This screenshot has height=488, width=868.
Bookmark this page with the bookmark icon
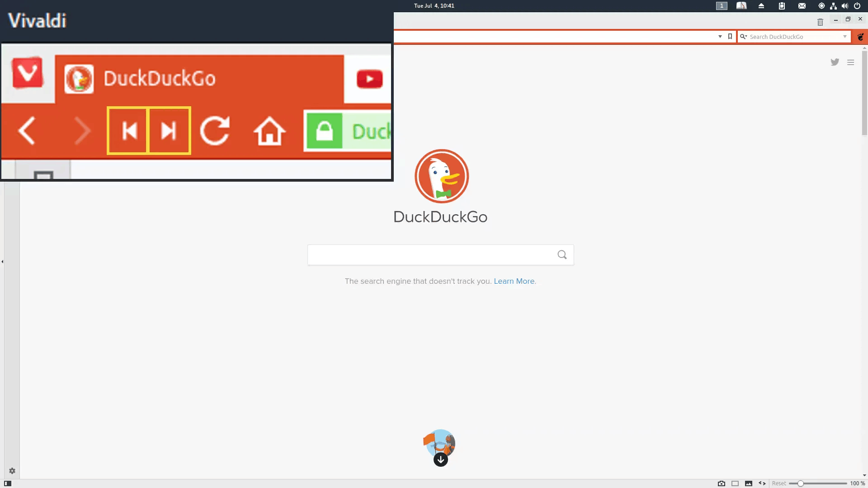730,36
